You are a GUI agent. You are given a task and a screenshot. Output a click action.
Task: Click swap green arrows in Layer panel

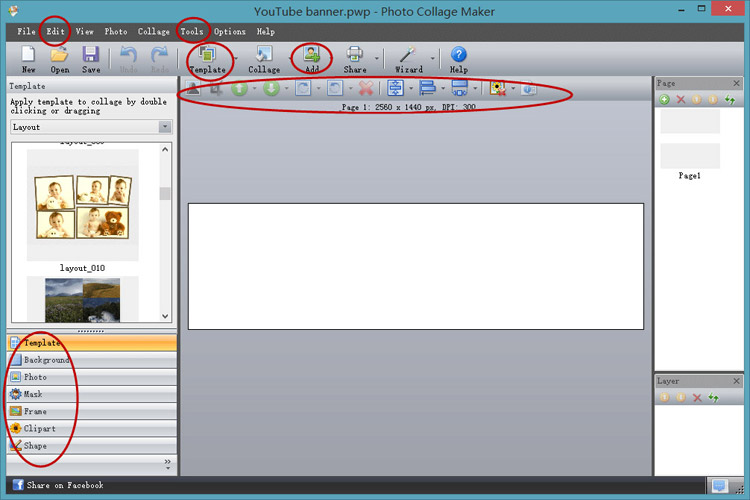pos(714,398)
